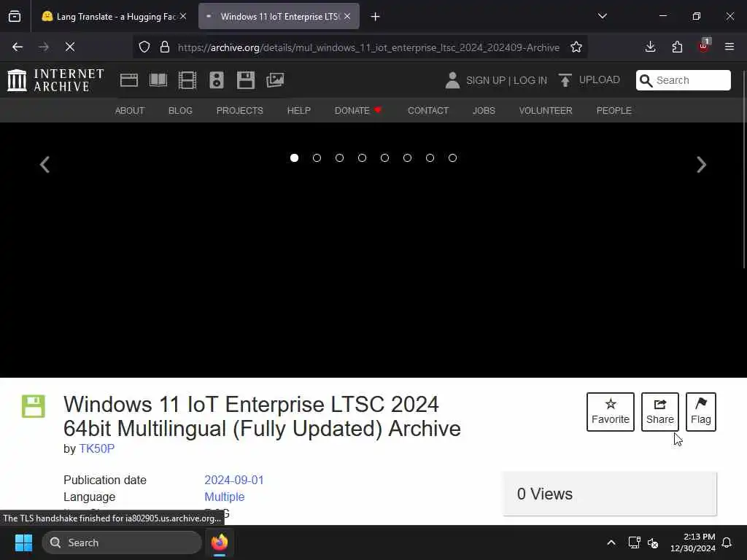
Task: Select the seventh carousel dot
Action: click(x=430, y=158)
